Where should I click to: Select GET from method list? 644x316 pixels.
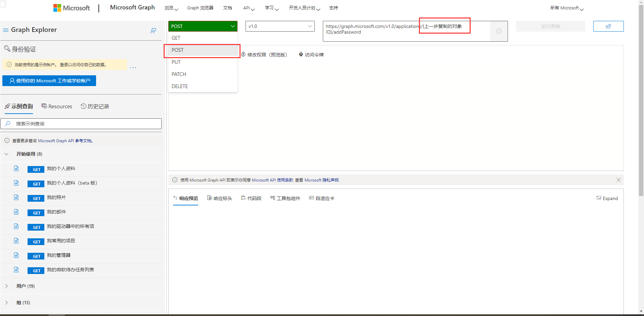point(203,38)
